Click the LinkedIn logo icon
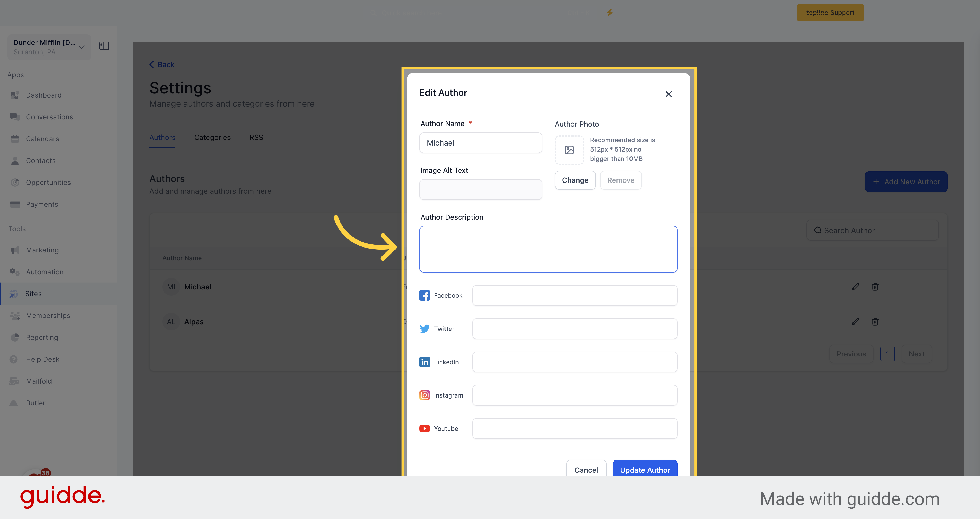 tap(425, 362)
